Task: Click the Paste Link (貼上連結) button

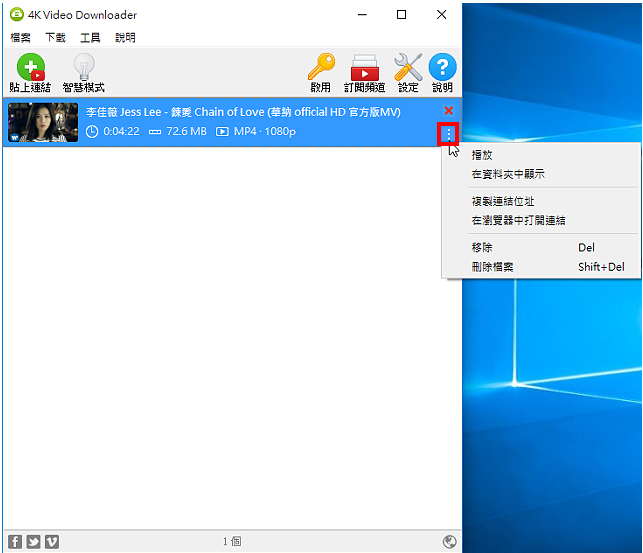Action: point(30,73)
